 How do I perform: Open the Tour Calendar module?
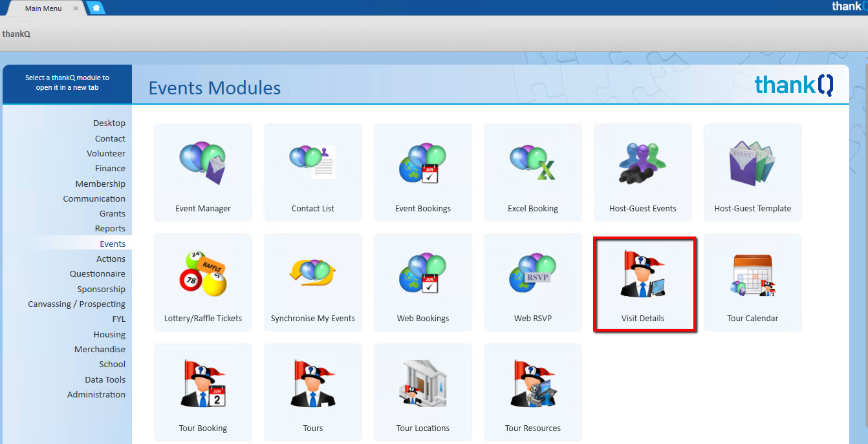coord(753,275)
